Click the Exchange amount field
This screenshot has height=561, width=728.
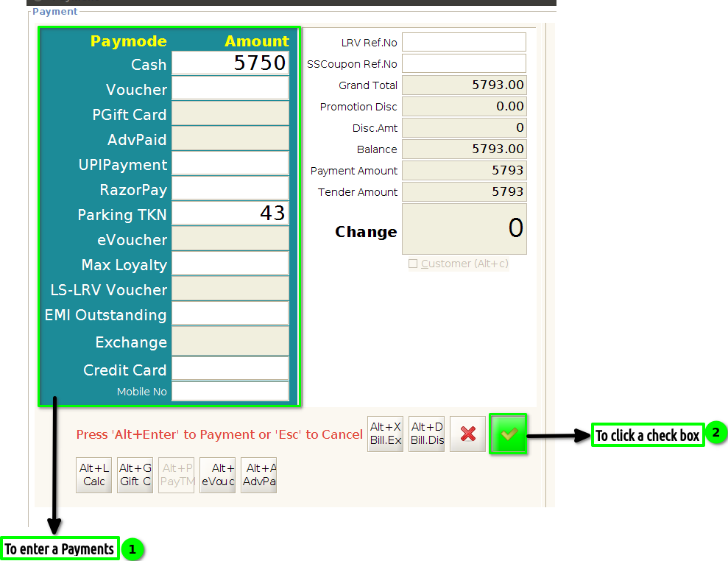coord(230,341)
